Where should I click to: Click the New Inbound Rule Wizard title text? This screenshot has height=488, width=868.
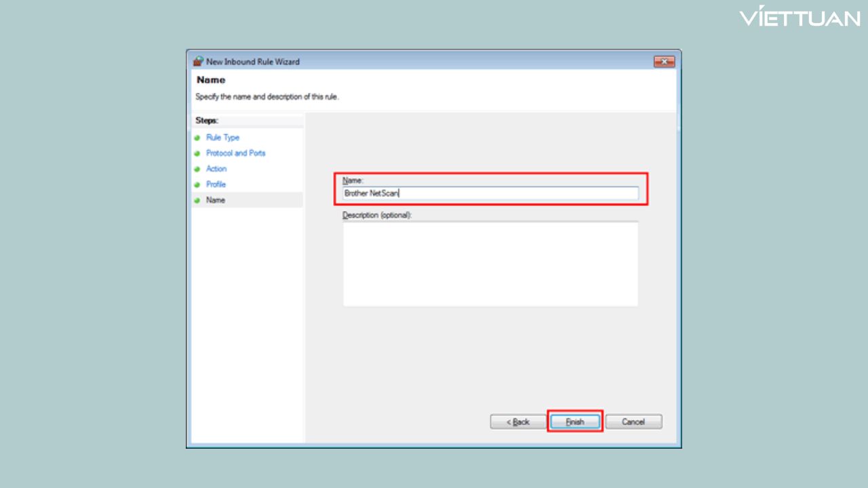(x=253, y=62)
